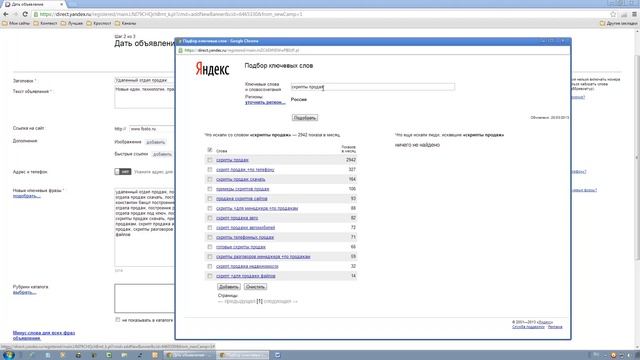Open the 'скрипт продажи автомобилей' link
The image size is (640, 360).
(245, 228)
